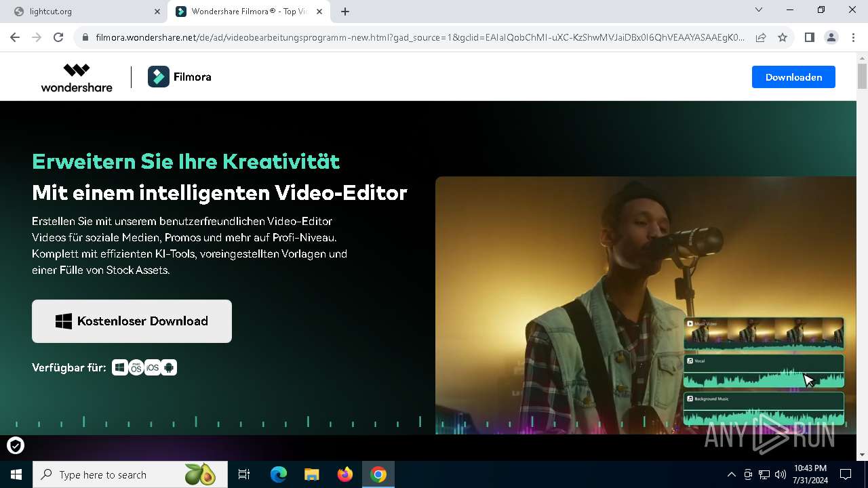
Task: Go forward in browser history
Action: coord(37,38)
